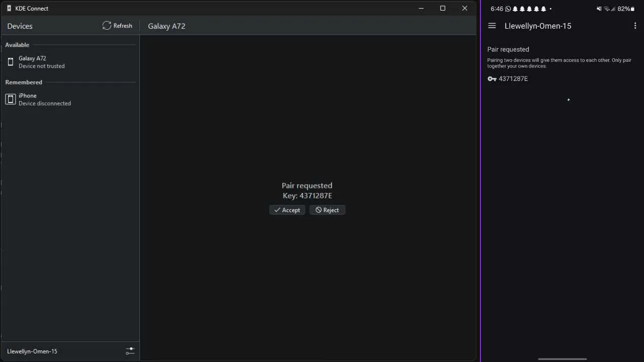
Task: Accept the pairing request
Action: 287,210
